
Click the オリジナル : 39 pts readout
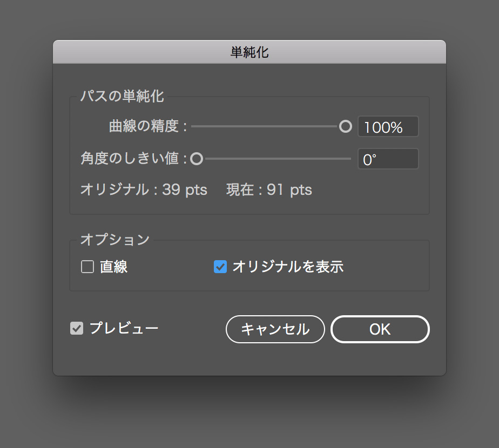[x=144, y=189]
